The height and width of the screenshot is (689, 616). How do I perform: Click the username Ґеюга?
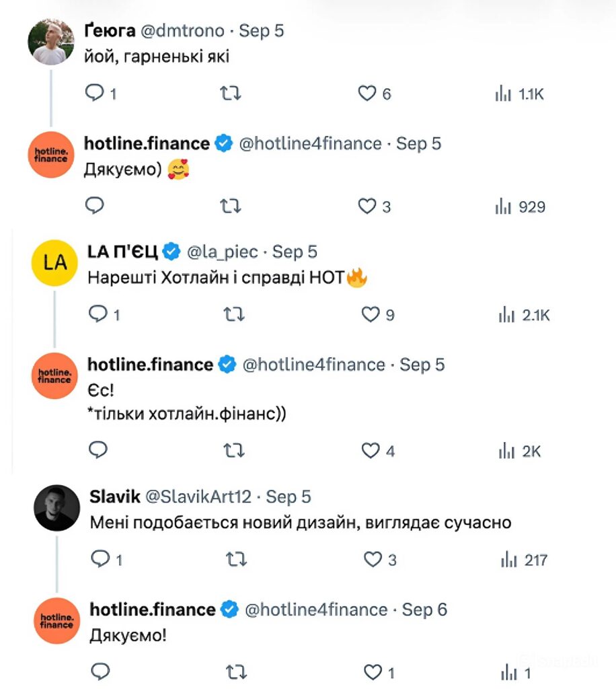tap(110, 30)
